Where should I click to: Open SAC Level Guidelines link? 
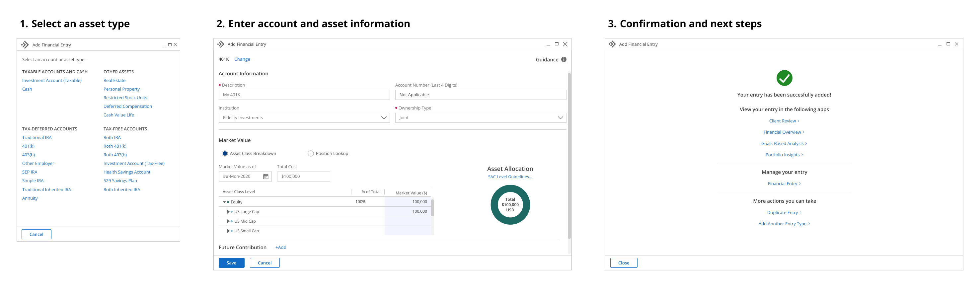coord(510,177)
